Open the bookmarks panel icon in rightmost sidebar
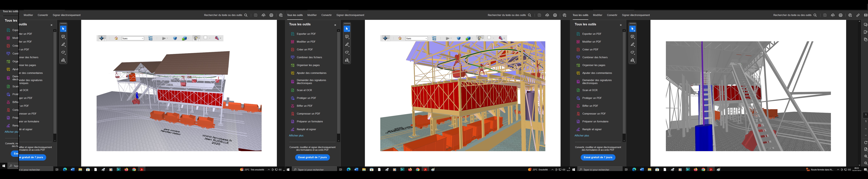Screen dimensions: 868x179 (865, 32)
